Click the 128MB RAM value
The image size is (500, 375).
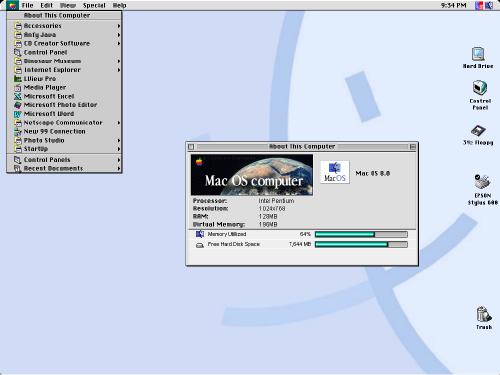click(268, 217)
